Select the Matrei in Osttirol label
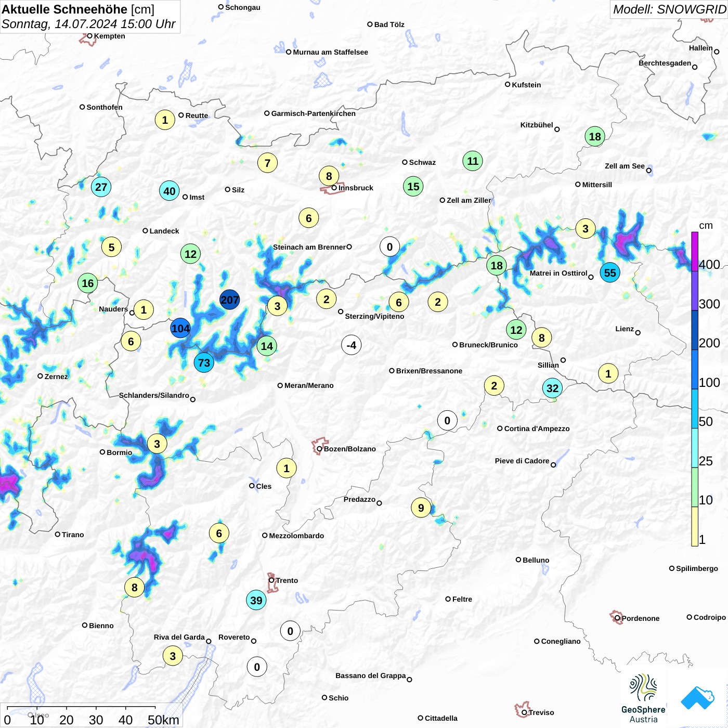728x728 pixels. click(x=558, y=273)
